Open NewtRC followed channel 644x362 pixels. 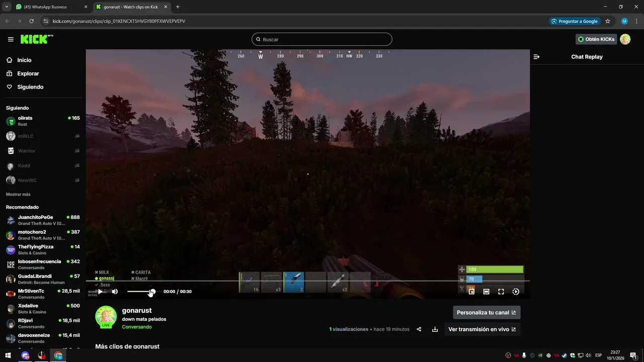click(43, 180)
